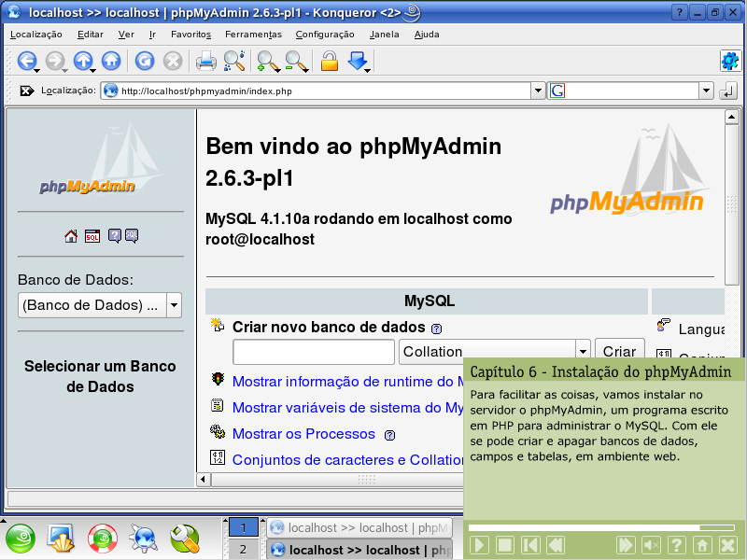Open phpMyAdmin documentation question-mark icon in sidebar
747x560 pixels.
click(x=114, y=236)
